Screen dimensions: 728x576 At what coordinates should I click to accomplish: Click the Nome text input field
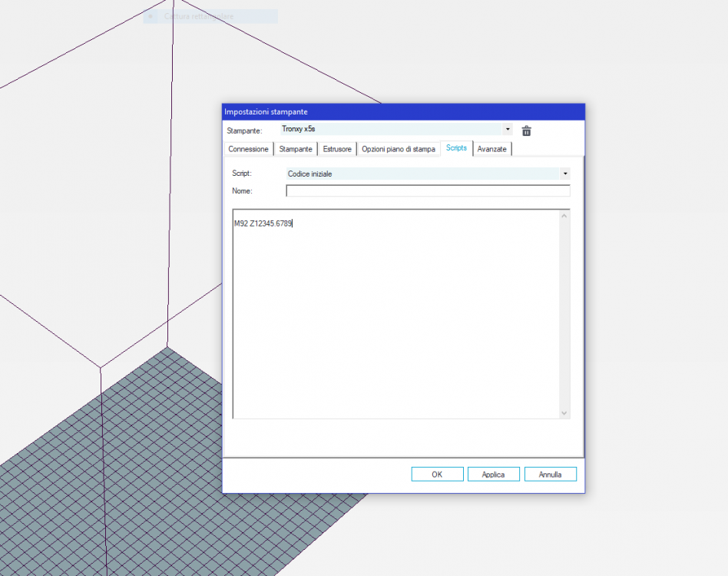pos(428,191)
